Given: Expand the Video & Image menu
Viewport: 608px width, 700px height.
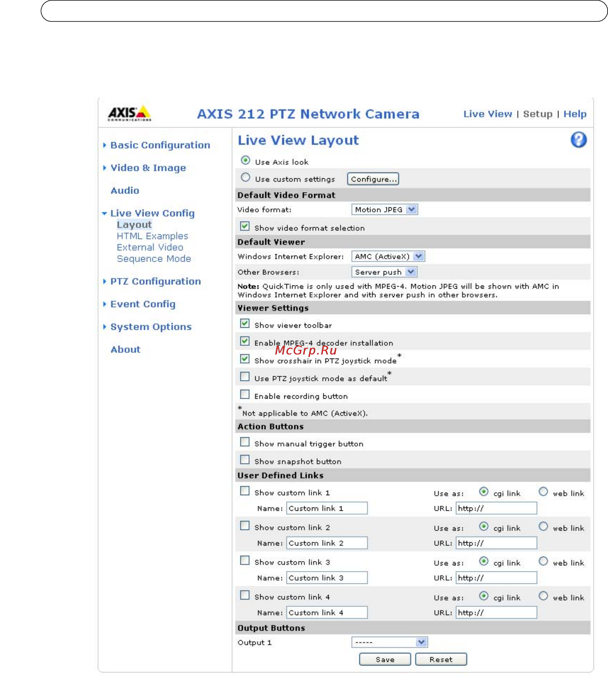Looking at the screenshot, I should pyautogui.click(x=148, y=168).
